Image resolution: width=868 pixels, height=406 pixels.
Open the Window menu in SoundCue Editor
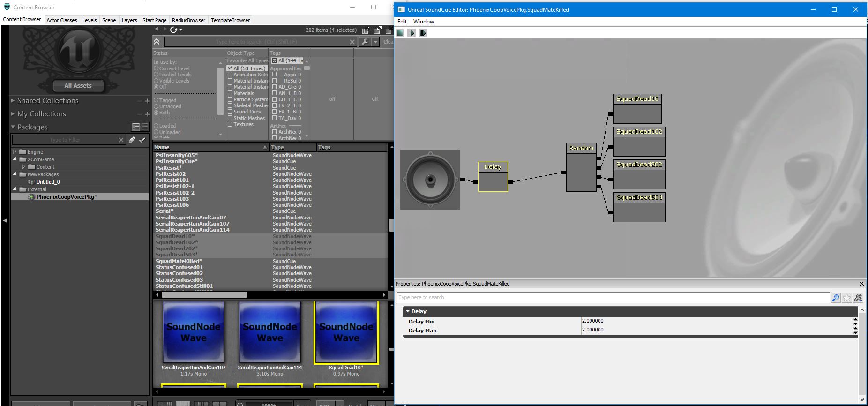pyautogui.click(x=424, y=22)
